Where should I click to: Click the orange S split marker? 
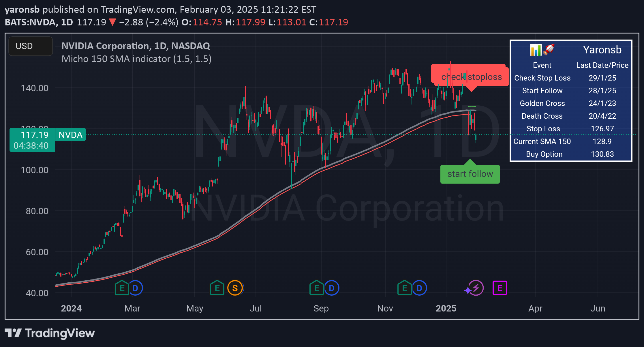point(235,288)
